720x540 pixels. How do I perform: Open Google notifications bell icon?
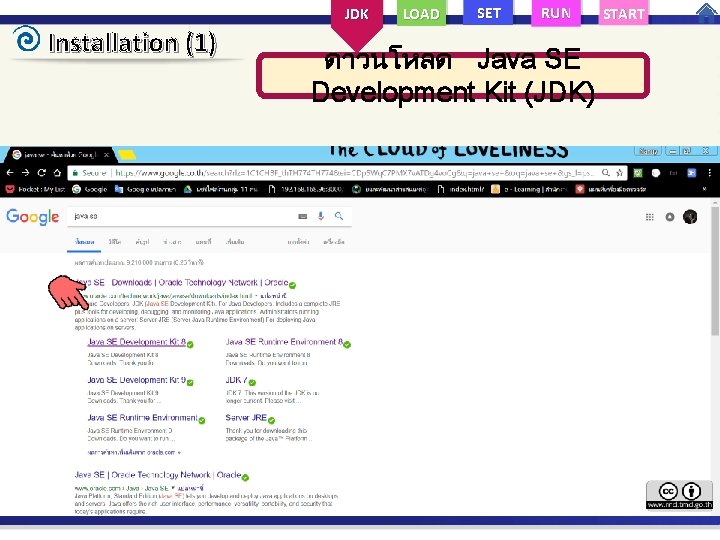[670, 217]
